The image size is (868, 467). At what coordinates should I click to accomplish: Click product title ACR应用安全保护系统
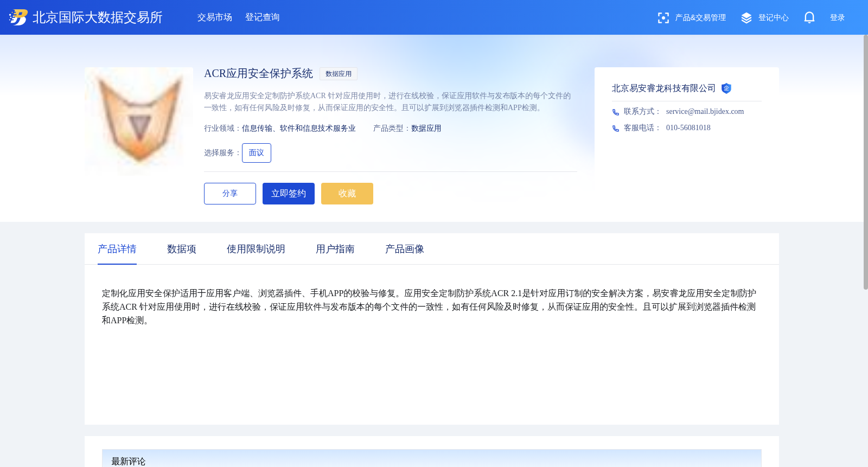pos(258,74)
